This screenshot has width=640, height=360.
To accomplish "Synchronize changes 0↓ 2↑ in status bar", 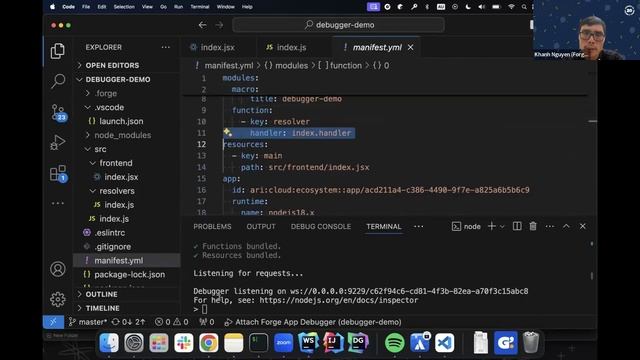I will pyautogui.click(x=128, y=322).
